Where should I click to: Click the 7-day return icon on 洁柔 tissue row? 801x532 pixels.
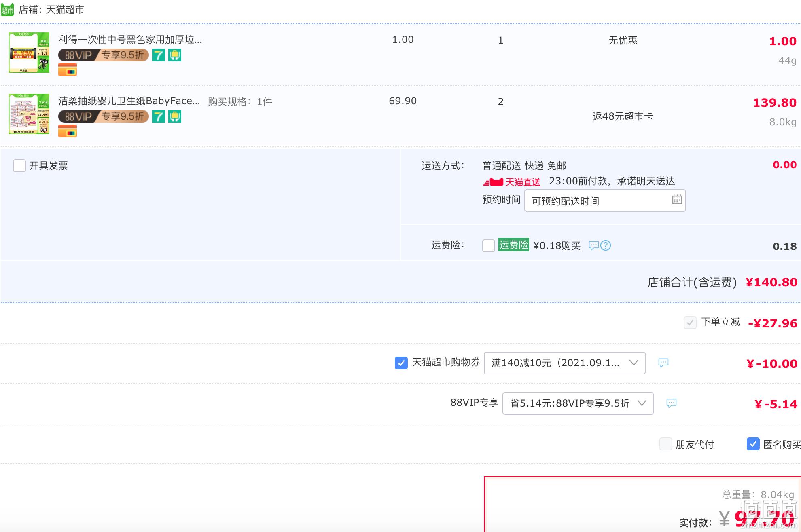(159, 116)
